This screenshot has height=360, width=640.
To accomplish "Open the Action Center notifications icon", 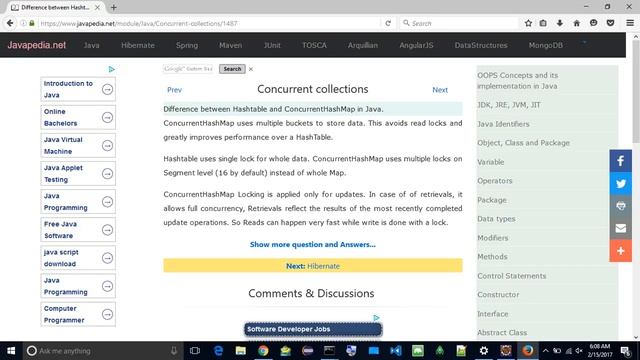I will [x=625, y=351].
